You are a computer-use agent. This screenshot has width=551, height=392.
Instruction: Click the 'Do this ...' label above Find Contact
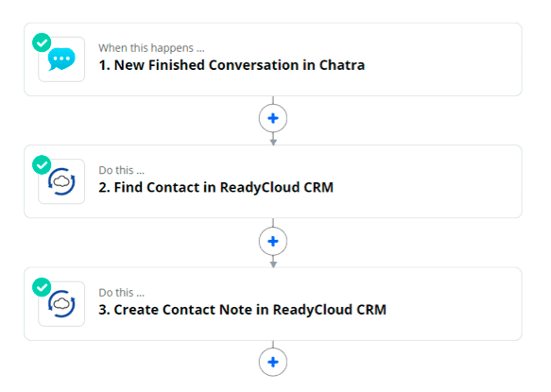122,170
